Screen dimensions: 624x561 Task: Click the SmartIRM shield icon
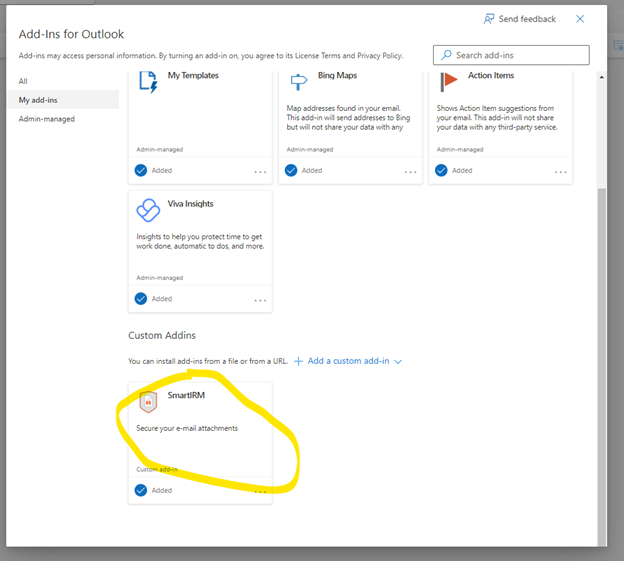(x=148, y=402)
